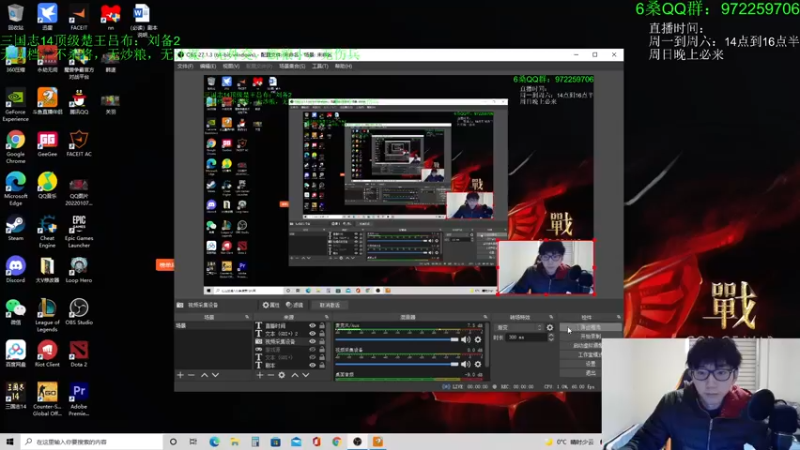Move selected source down in list
This screenshot has width=800, height=450.
click(x=306, y=375)
